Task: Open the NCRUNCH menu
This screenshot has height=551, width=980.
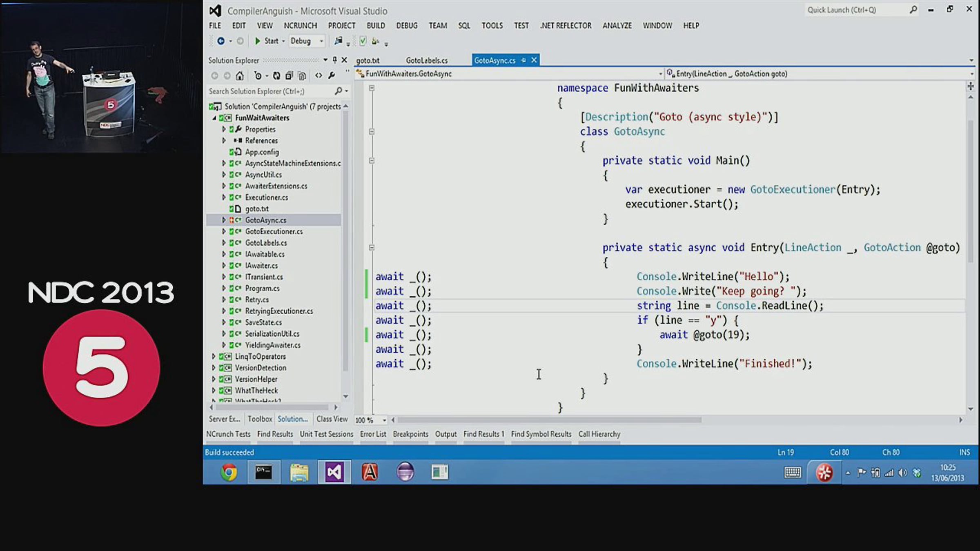Action: (x=300, y=25)
